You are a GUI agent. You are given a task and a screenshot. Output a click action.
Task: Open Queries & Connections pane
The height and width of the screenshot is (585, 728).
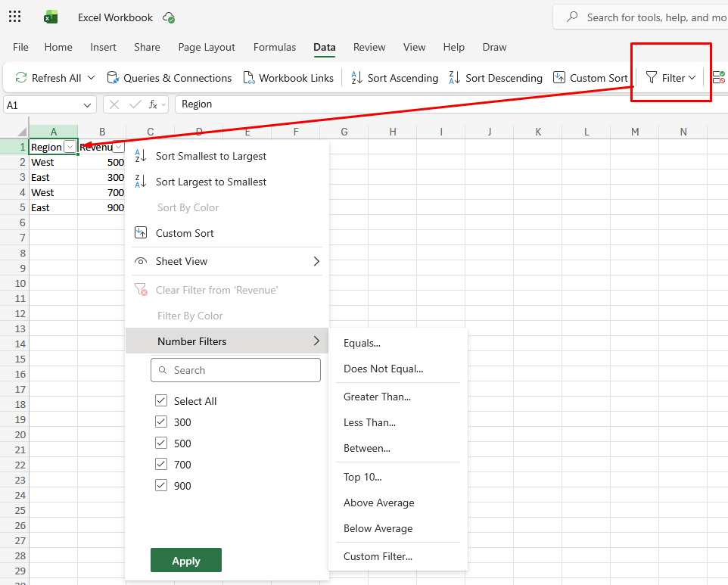pos(169,78)
